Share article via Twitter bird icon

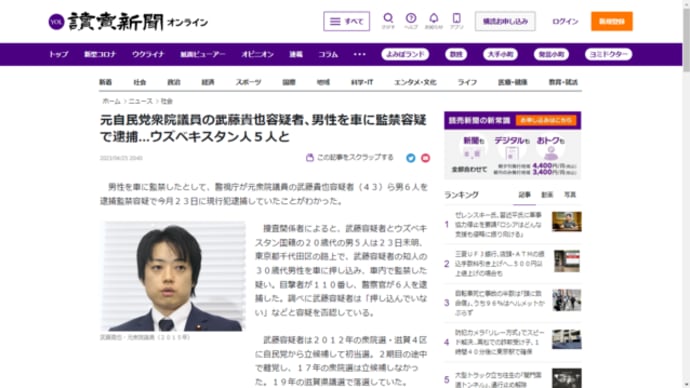pyautogui.click(x=411, y=158)
